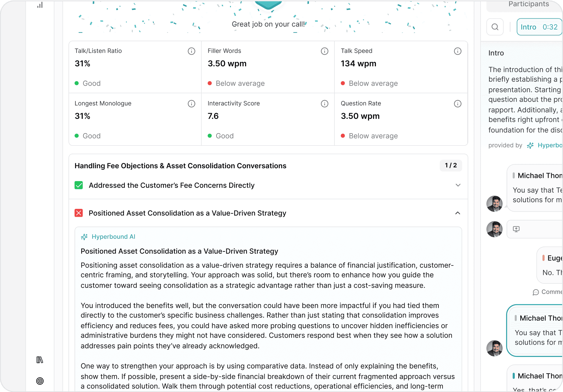
Task: Toggle red X for Asset Consolidation criterion
Action: coord(79,213)
